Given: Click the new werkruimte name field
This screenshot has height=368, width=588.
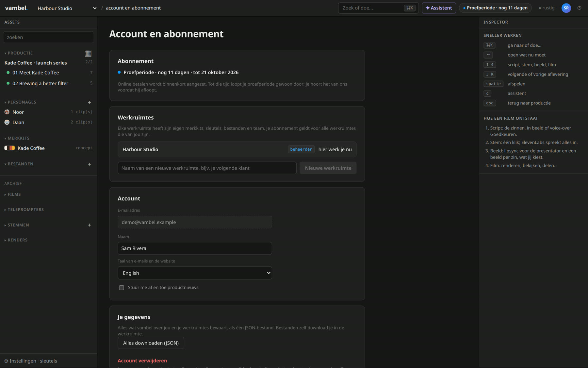Looking at the screenshot, I should (207, 168).
